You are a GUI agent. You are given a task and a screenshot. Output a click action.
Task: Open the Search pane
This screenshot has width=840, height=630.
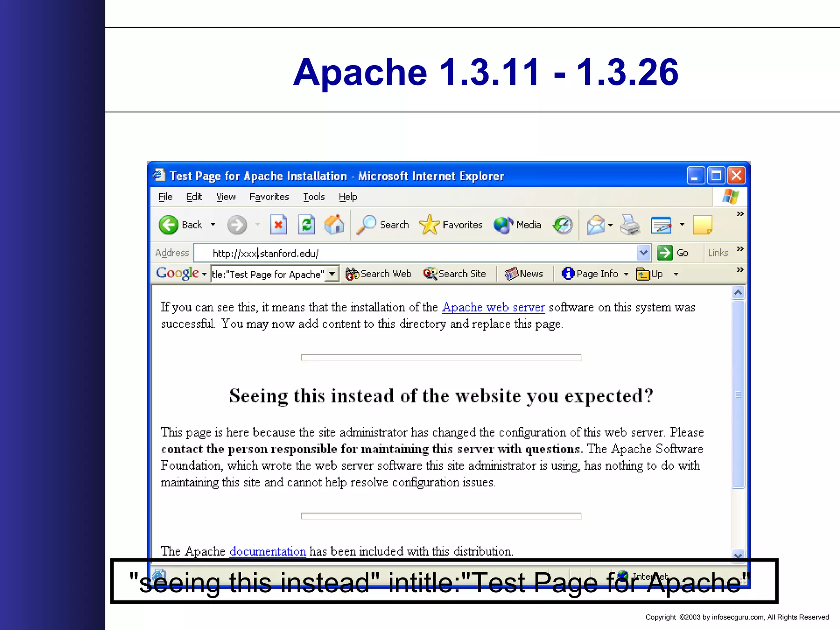click(382, 225)
